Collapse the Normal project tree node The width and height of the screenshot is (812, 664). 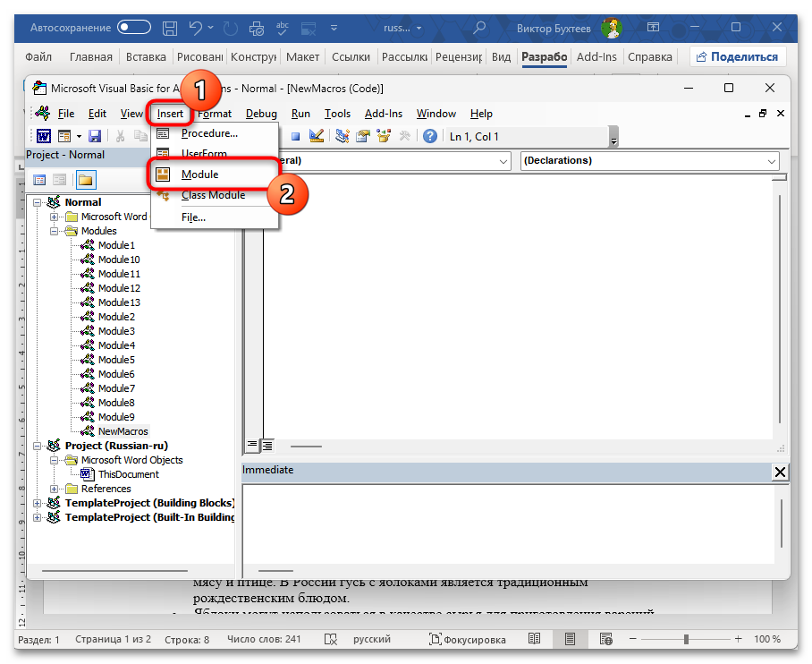click(38, 202)
